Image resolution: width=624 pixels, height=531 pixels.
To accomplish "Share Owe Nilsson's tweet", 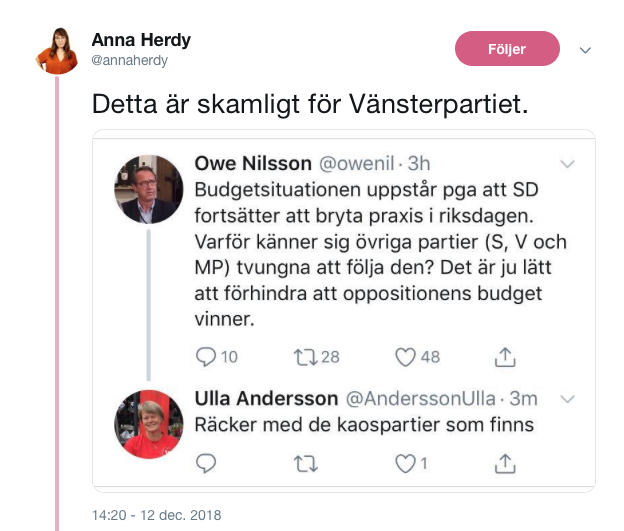I will click(506, 357).
